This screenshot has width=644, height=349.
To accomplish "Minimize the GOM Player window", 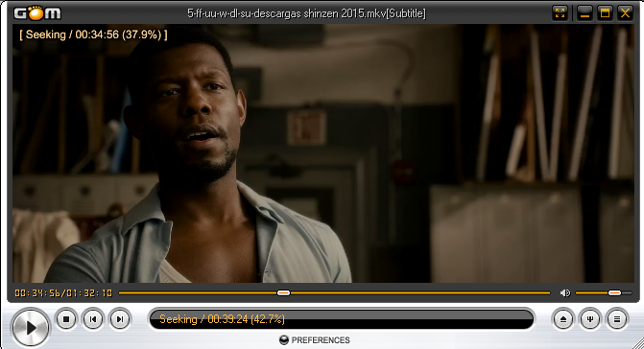I will pyautogui.click(x=584, y=12).
